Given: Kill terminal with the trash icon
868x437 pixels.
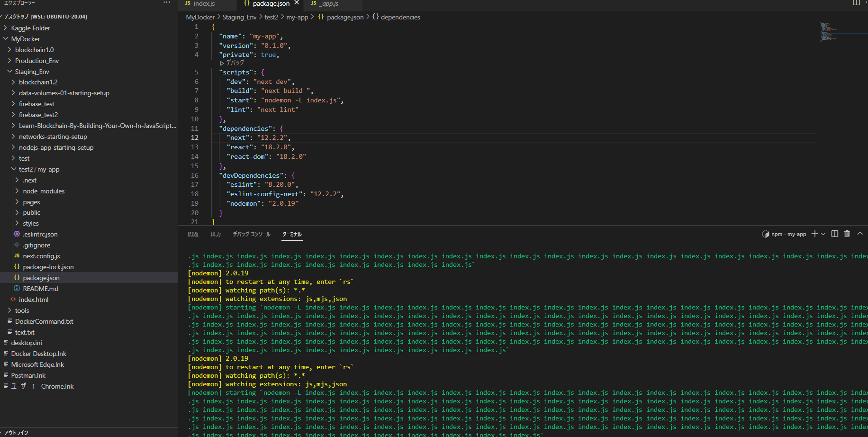Looking at the screenshot, I should tap(847, 234).
